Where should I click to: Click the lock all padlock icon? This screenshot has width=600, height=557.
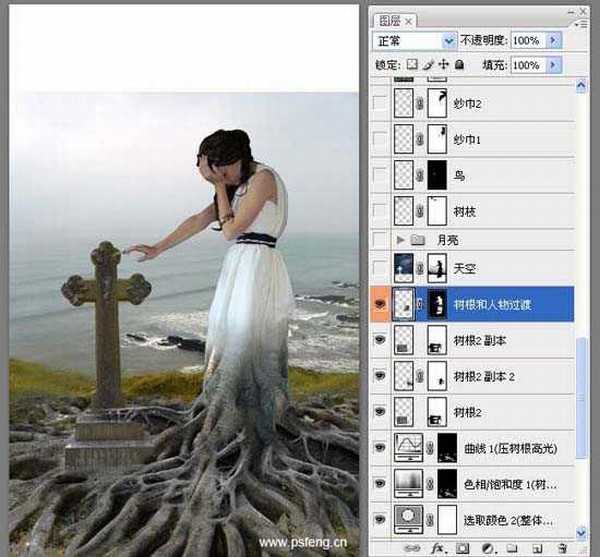[x=458, y=64]
